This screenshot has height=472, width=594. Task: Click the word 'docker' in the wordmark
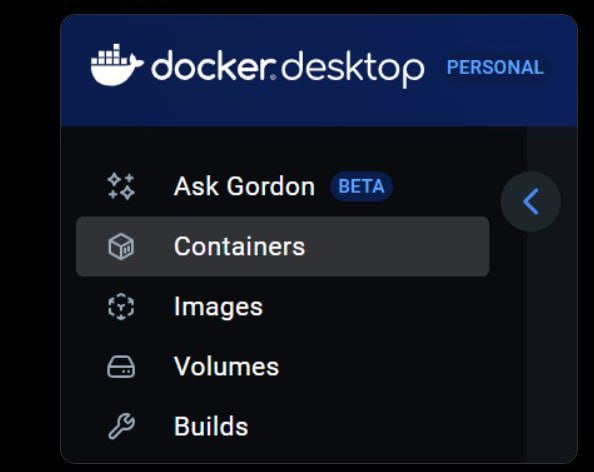213,66
